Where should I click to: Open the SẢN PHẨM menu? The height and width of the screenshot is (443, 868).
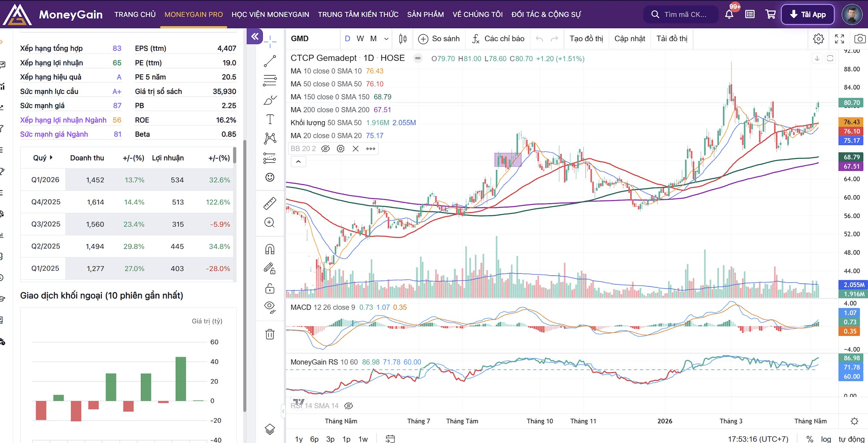click(426, 14)
